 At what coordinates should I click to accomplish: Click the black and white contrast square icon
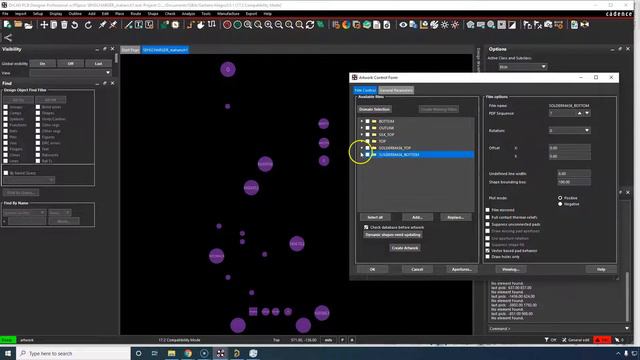point(512,25)
